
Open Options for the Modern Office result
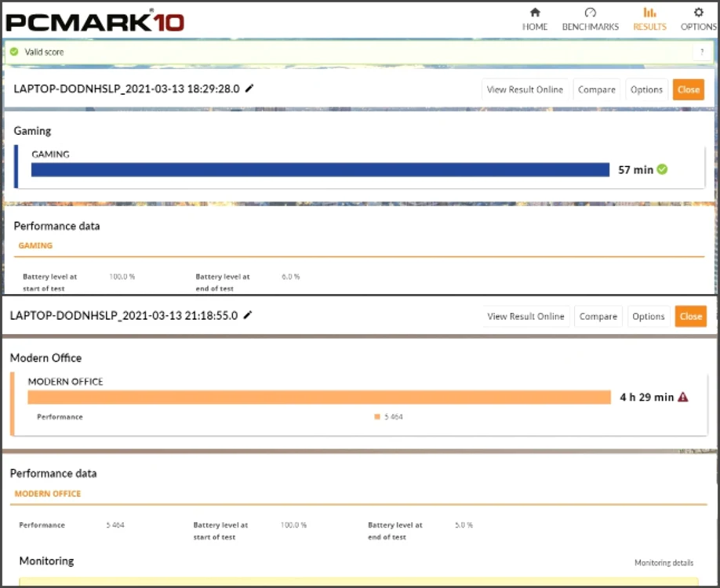[649, 316]
